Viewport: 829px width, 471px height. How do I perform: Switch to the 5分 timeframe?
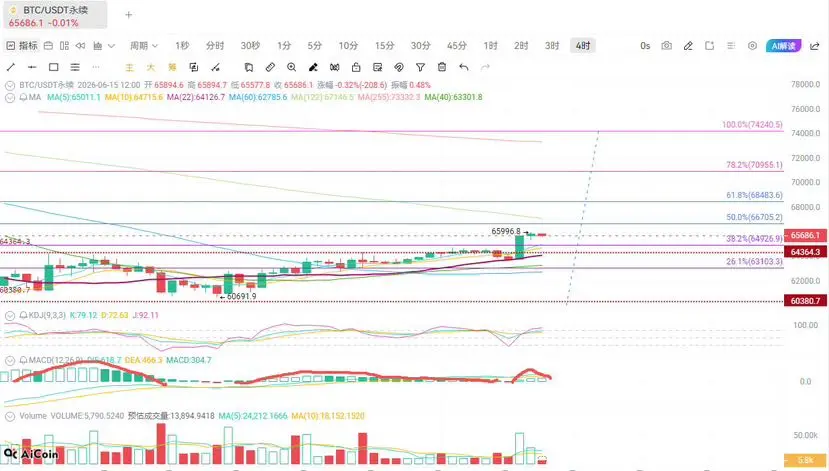[315, 46]
